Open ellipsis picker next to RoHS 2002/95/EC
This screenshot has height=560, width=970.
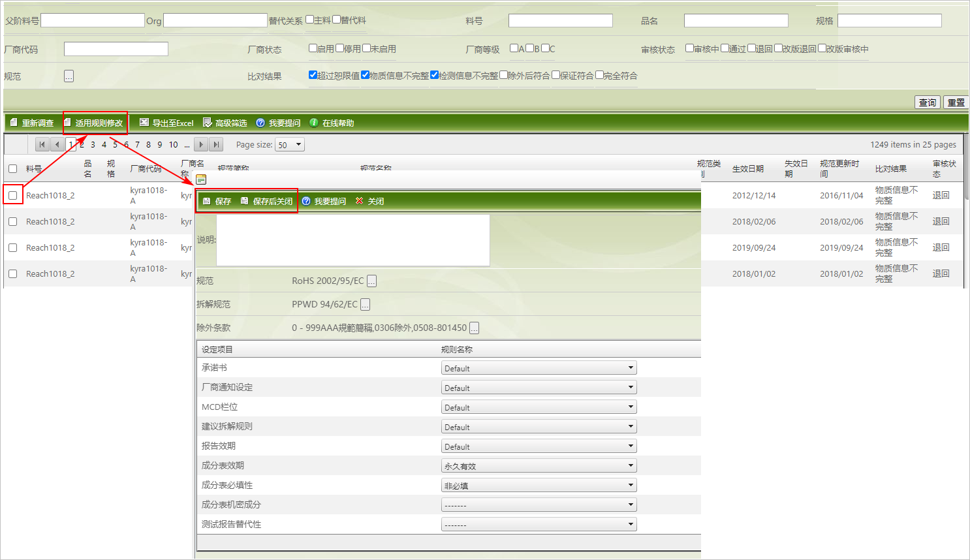pos(371,281)
